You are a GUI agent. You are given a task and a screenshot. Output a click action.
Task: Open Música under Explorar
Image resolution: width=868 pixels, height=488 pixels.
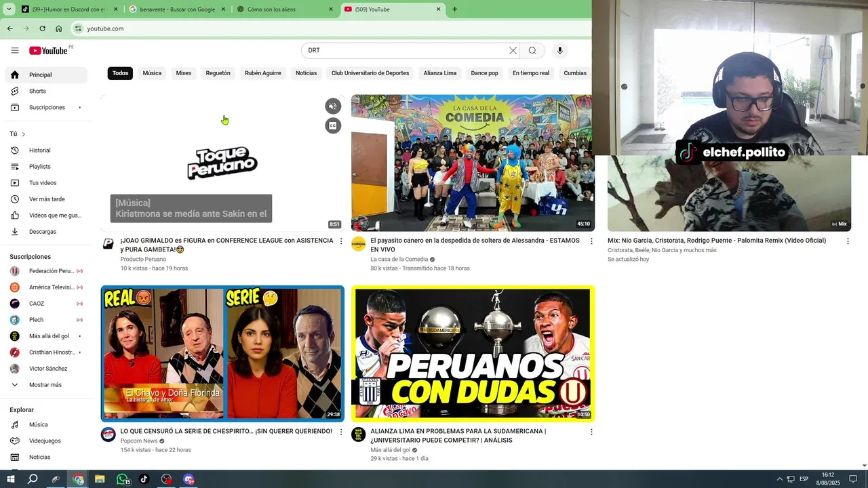point(46,424)
